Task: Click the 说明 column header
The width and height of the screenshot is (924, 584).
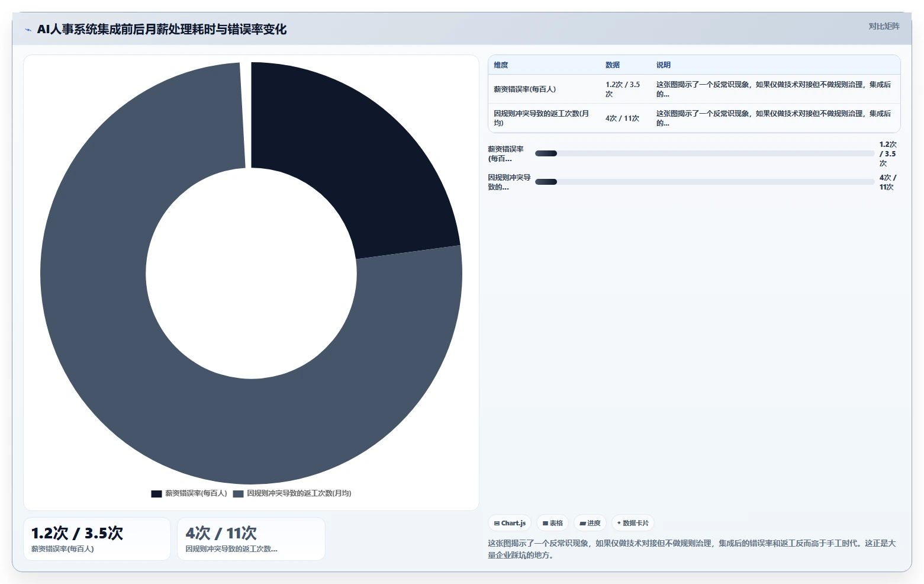Action: point(663,65)
